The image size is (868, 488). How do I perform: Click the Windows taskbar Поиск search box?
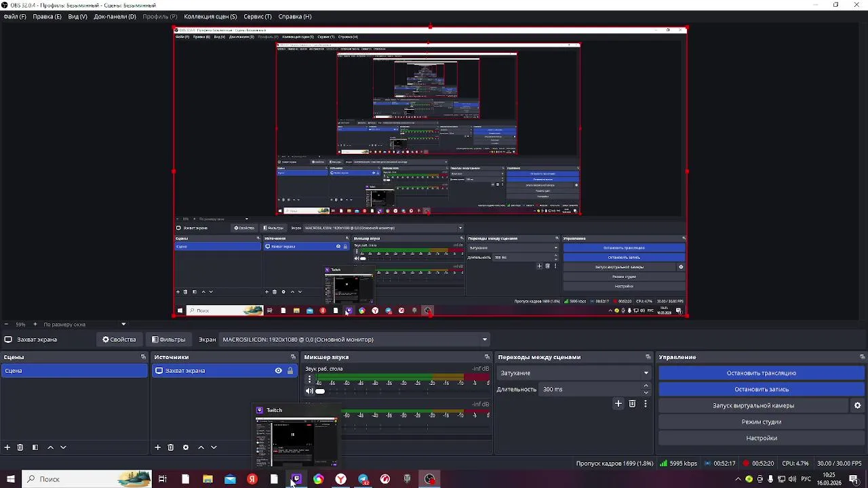click(86, 479)
